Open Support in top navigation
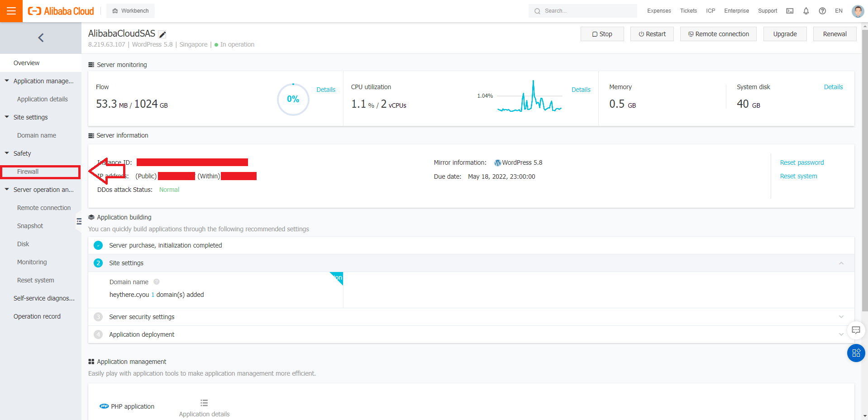 768,11
